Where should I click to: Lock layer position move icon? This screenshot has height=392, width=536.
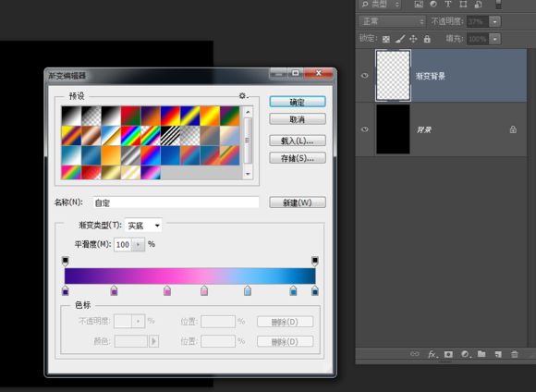(413, 39)
